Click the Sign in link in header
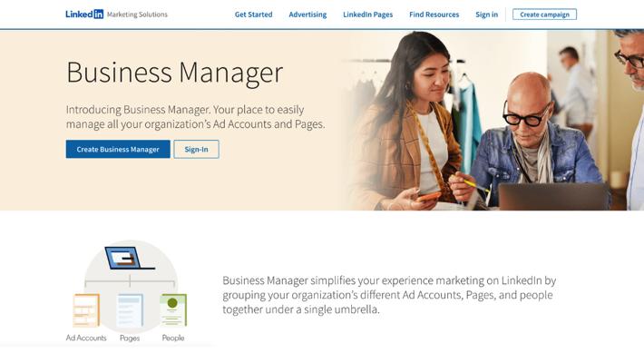The image size is (644, 363). [487, 15]
